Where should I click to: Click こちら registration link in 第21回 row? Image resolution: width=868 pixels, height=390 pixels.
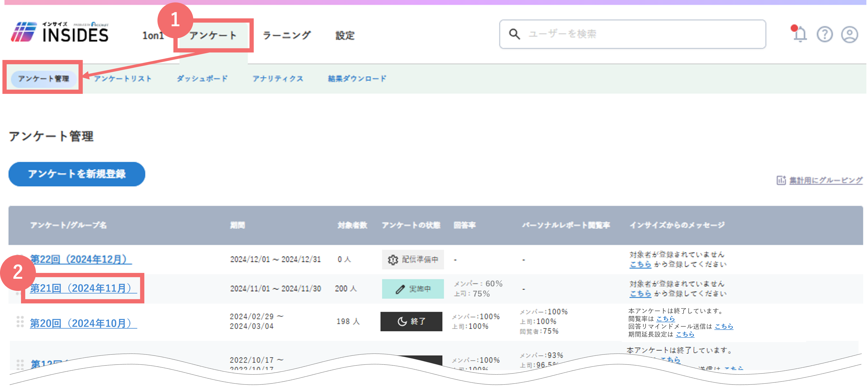point(640,294)
